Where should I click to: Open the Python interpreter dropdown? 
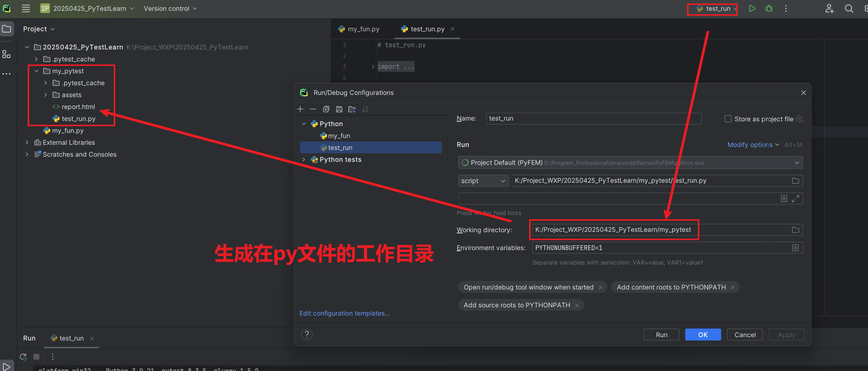(x=630, y=163)
